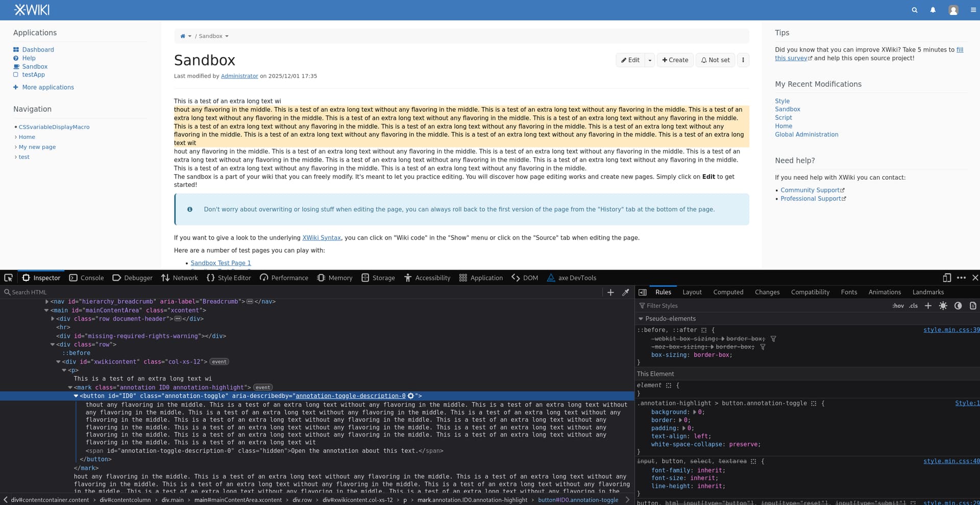
Task: Switch to the Computed styles tab
Action: pyautogui.click(x=728, y=292)
